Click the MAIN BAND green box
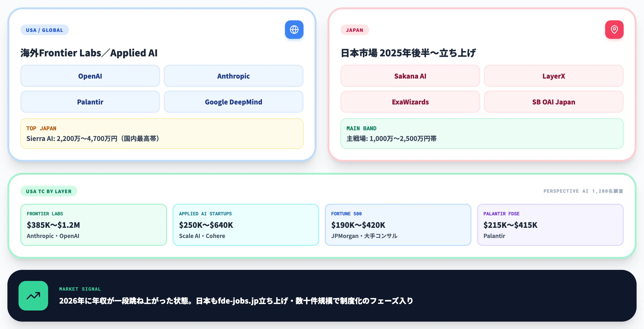Screen dimensions: 644x329 coord(482,134)
